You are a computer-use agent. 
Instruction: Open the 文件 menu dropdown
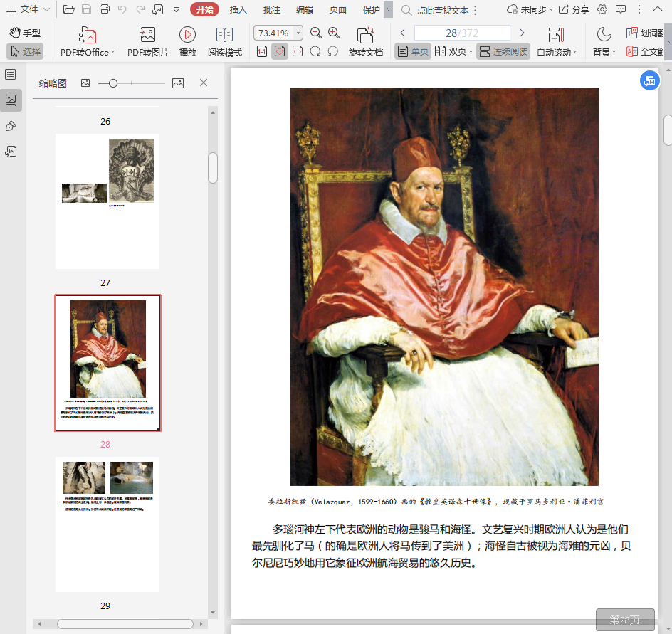28,10
